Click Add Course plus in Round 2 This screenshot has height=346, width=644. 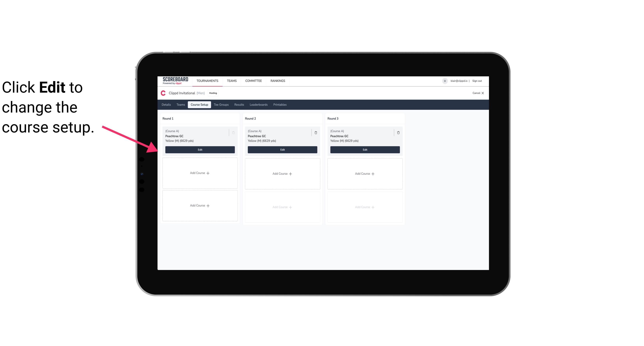(282, 173)
